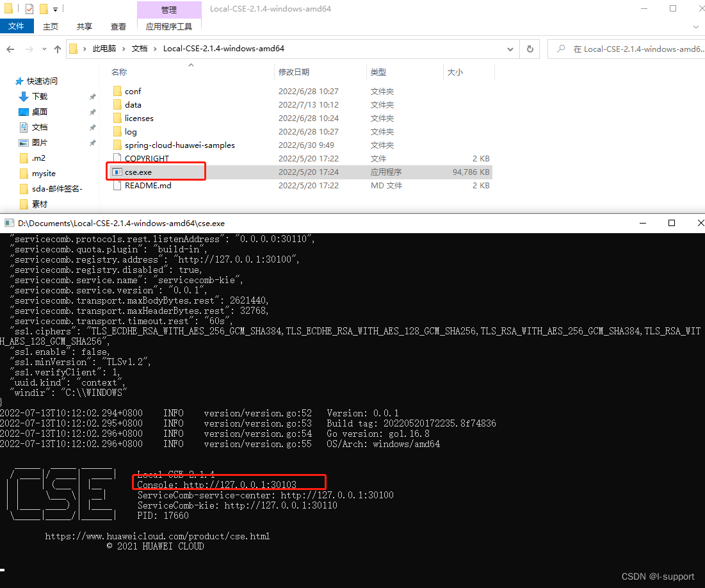Sort files by 大小 column

coord(455,72)
